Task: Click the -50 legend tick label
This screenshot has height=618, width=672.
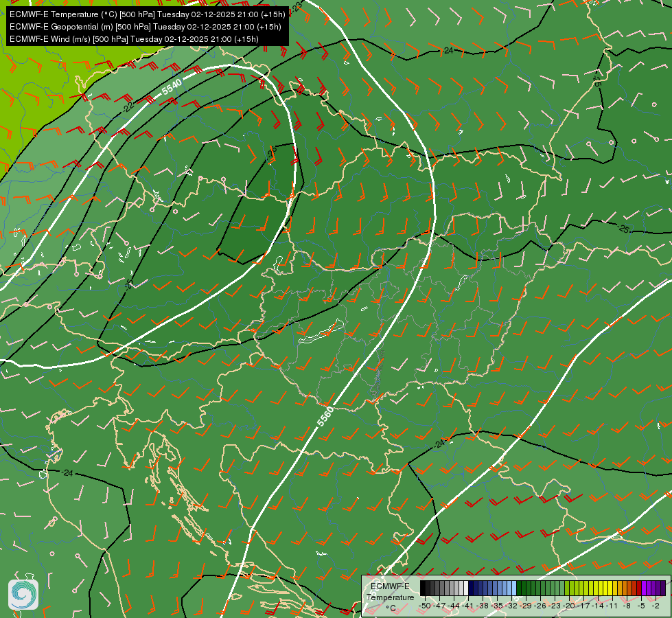Action: (x=425, y=606)
